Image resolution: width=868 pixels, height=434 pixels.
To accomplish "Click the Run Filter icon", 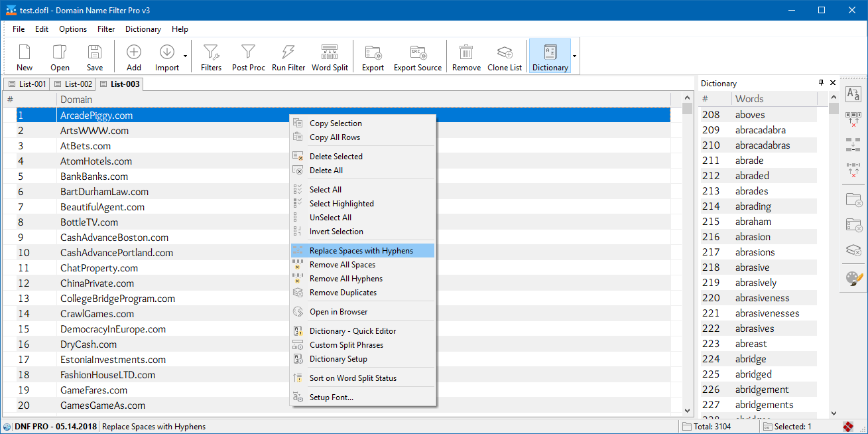I will coord(288,57).
